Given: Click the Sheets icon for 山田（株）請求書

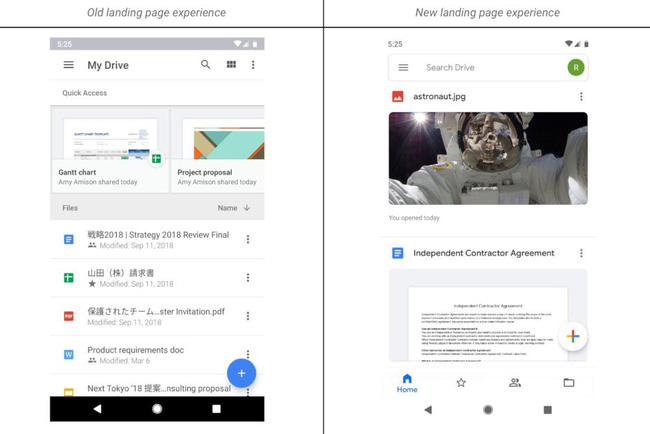Looking at the screenshot, I should coord(69,278).
